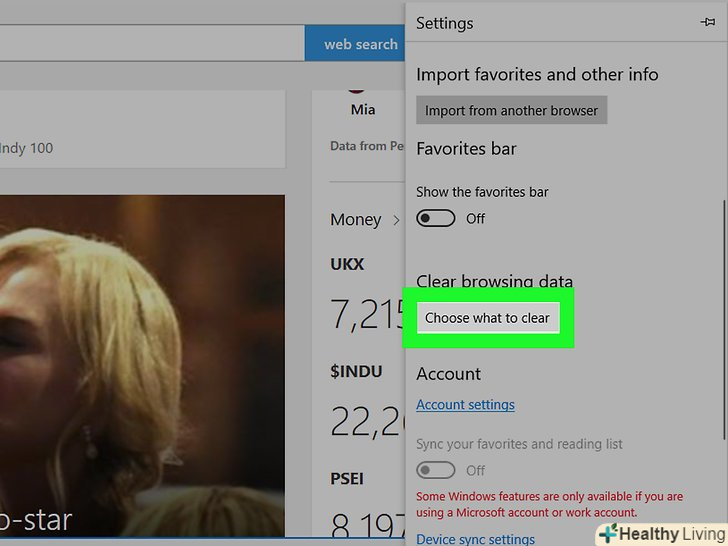
Task: Toggle Sync your favorites and reading list
Action: tap(436, 470)
